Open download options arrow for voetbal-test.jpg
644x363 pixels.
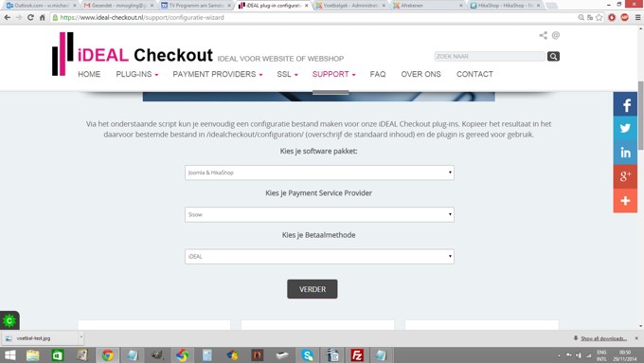[80, 338]
